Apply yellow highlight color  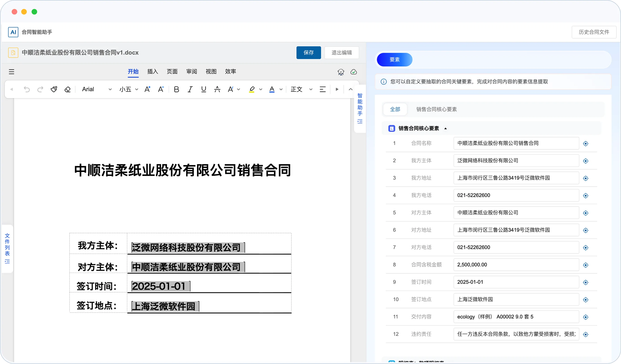point(252,89)
